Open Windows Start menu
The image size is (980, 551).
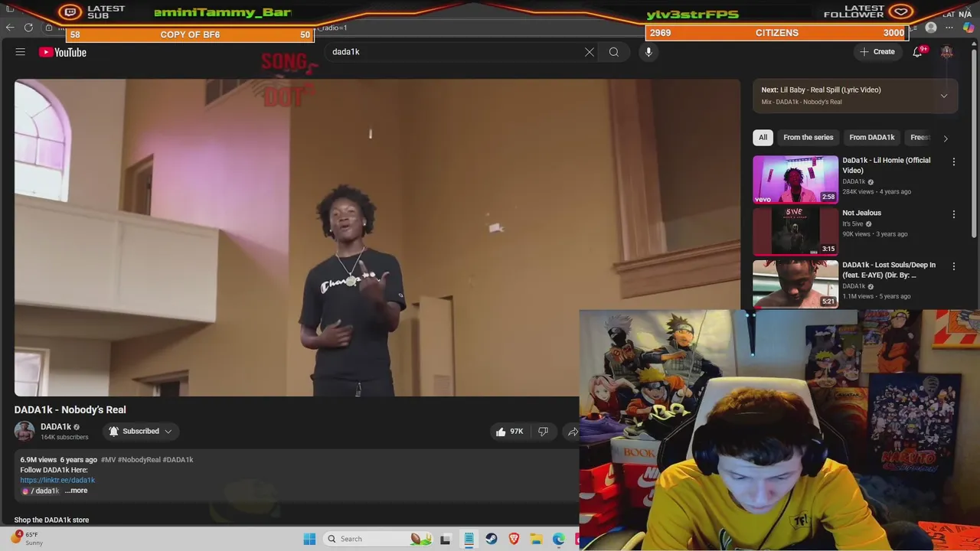(309, 539)
